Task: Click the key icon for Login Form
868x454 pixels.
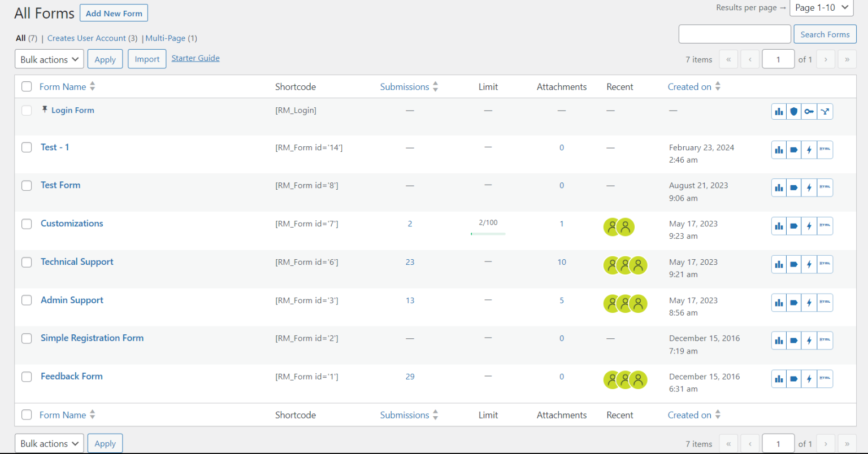Action: tap(809, 112)
